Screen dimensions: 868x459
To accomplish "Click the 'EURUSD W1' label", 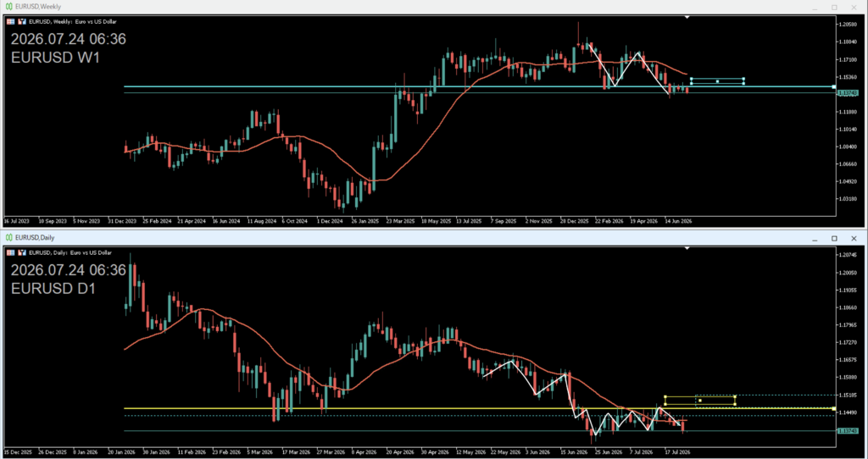I will pos(55,58).
